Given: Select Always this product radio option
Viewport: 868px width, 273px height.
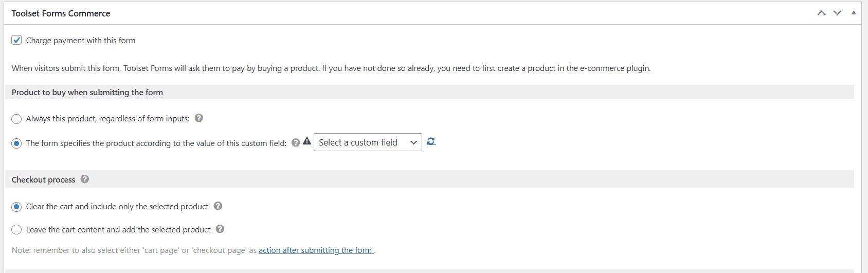Looking at the screenshot, I should click(x=16, y=119).
